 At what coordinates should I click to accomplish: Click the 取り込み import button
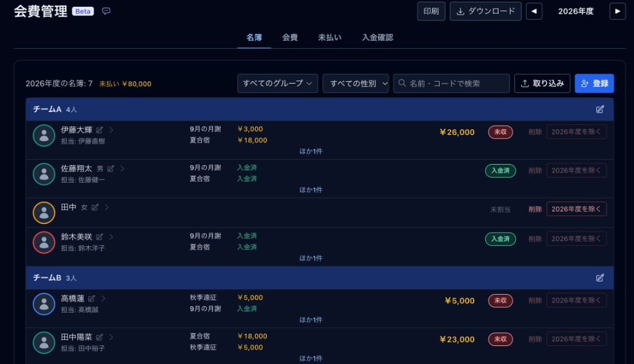(x=542, y=84)
